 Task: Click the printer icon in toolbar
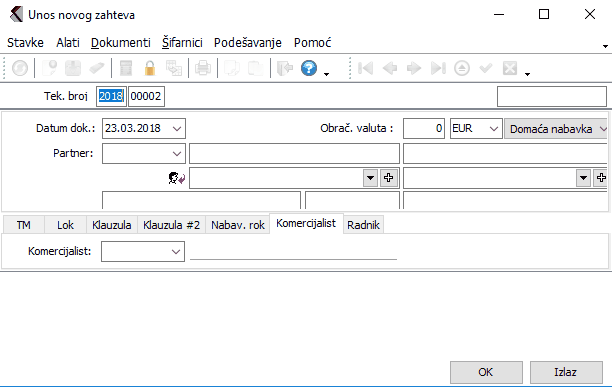click(x=203, y=68)
